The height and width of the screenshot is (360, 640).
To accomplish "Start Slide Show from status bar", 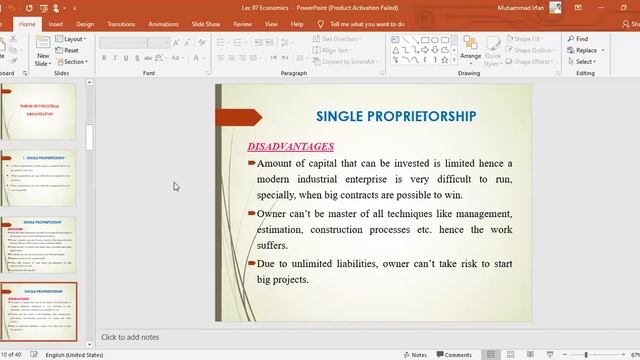I will [550, 354].
